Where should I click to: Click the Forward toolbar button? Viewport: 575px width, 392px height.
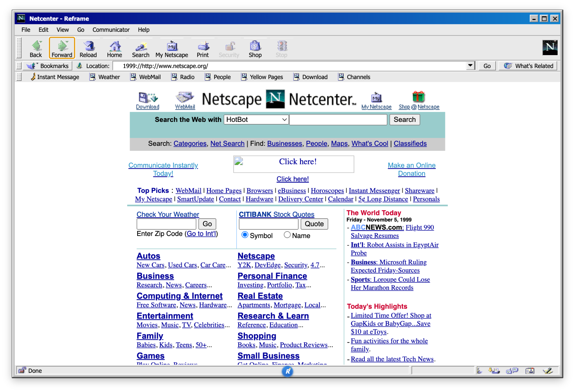click(x=62, y=49)
